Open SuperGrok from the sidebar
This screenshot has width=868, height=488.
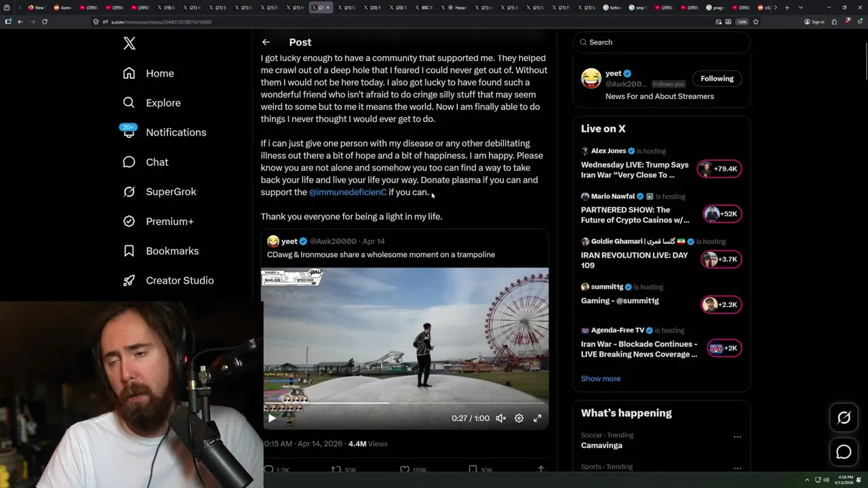tap(159, 192)
